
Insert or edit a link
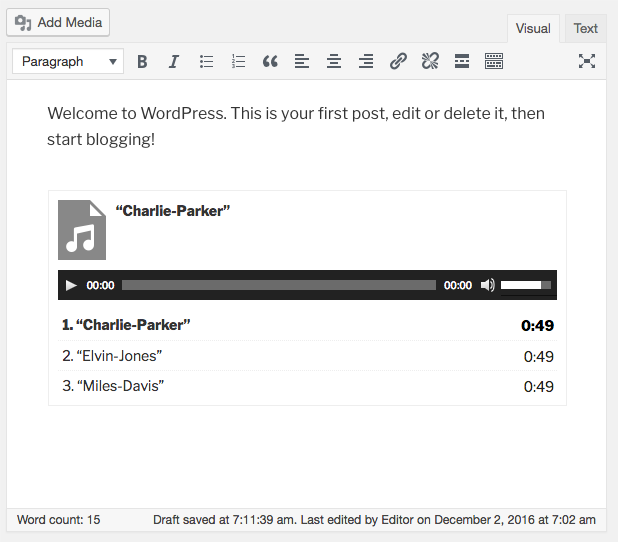point(398,61)
